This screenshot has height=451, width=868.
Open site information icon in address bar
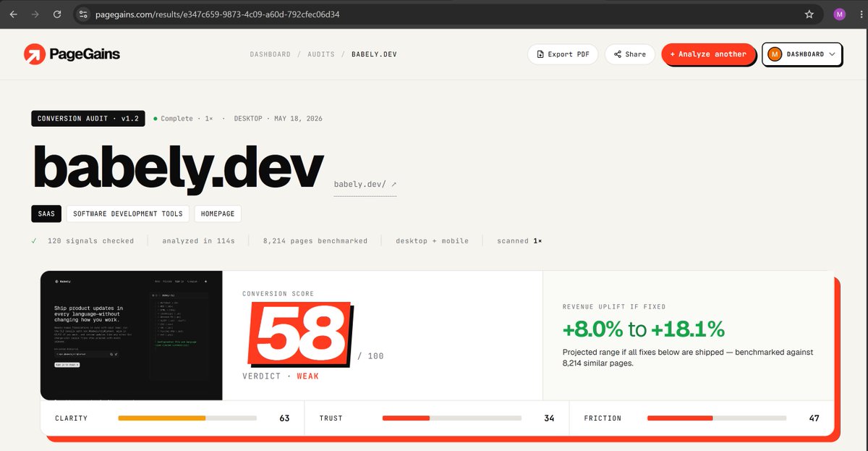(x=83, y=14)
